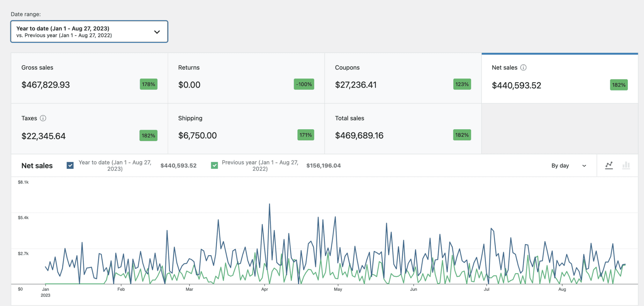This screenshot has height=306, width=644.
Task: Click the Apr label on chart axis
Action: tap(265, 289)
